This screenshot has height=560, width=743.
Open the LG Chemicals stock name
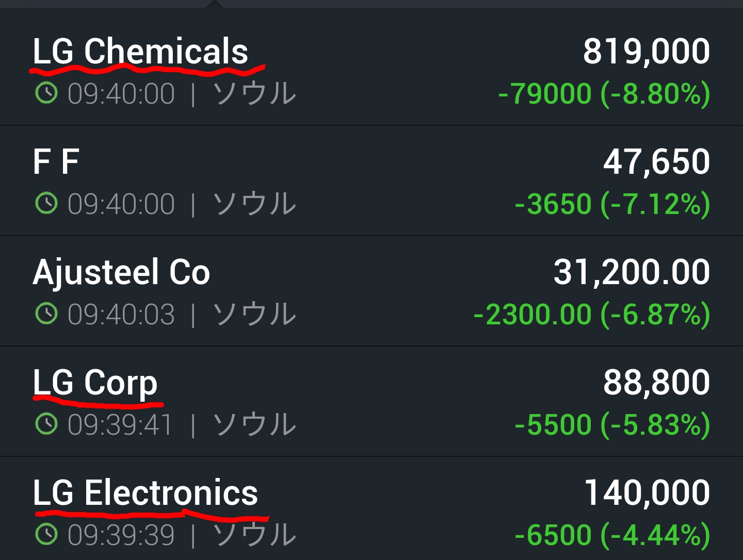(140, 52)
